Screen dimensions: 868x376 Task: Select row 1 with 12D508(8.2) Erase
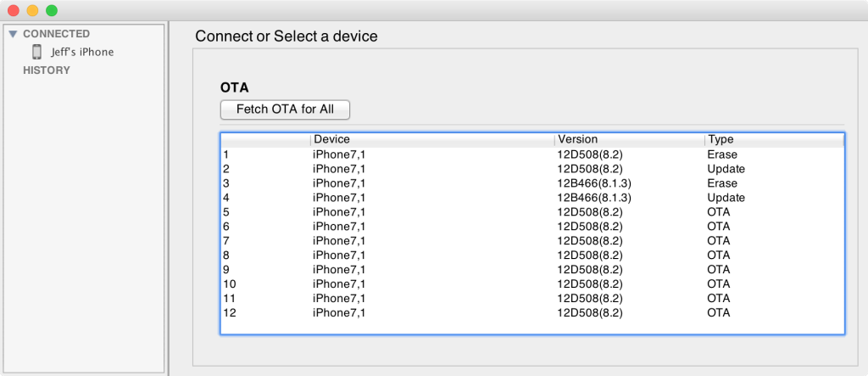[x=532, y=154]
